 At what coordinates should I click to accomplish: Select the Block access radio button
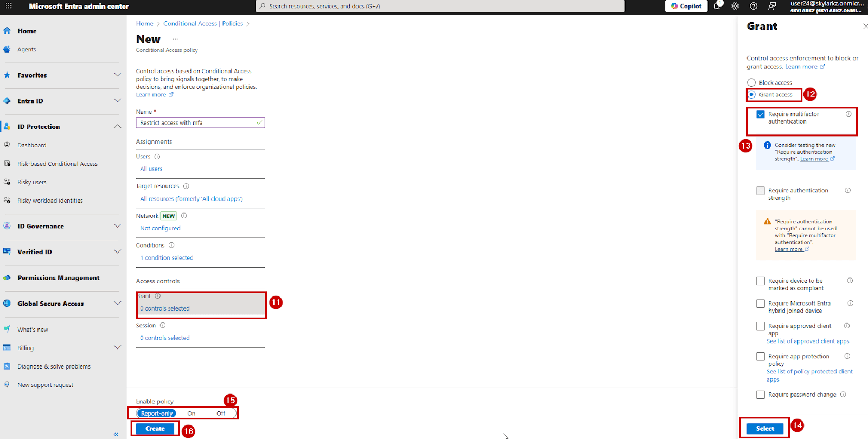751,82
